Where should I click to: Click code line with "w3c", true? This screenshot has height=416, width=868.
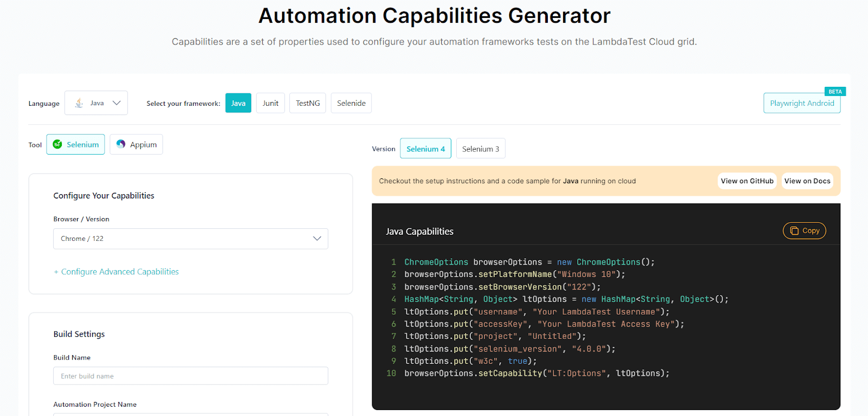pos(470,361)
